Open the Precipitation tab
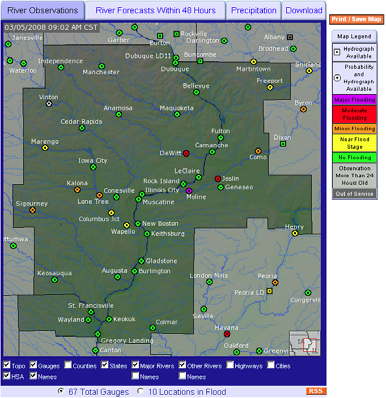 point(254,11)
